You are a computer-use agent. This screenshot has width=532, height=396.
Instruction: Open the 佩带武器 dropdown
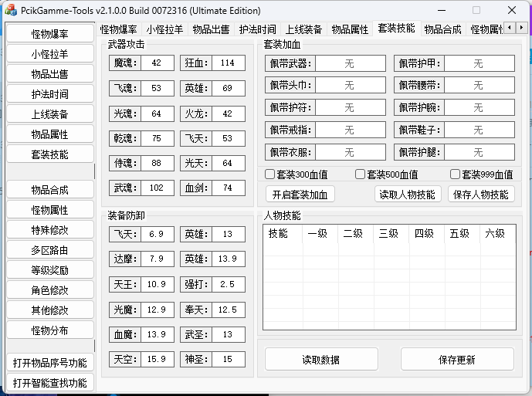pos(350,63)
